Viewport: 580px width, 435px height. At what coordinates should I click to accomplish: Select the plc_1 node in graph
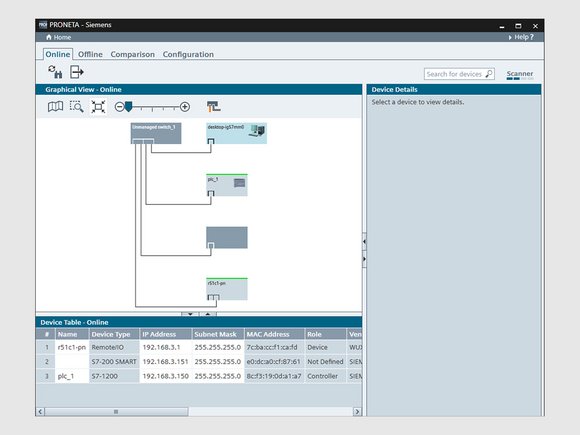click(227, 185)
